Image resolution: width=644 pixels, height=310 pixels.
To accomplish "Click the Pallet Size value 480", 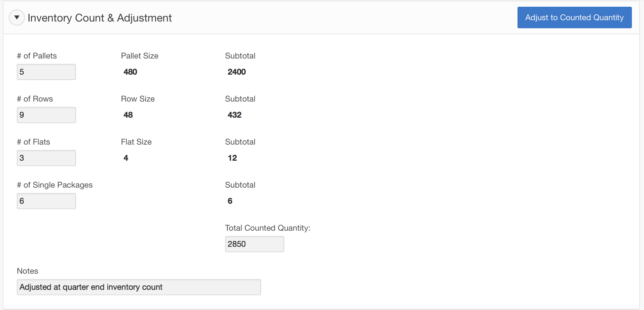I will point(130,72).
